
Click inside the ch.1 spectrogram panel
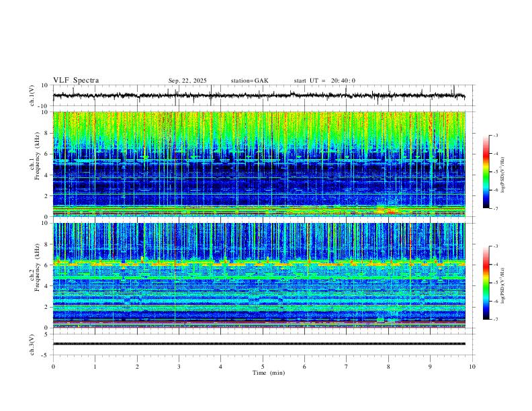coord(259,164)
